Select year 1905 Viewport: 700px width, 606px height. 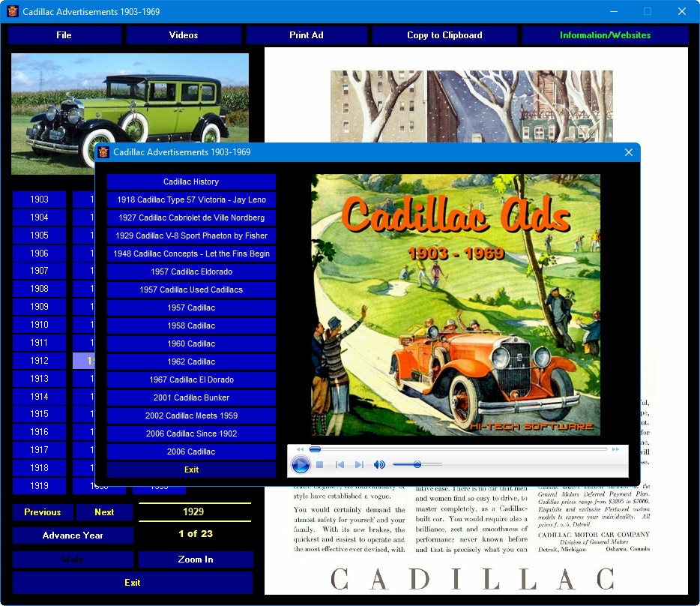pos(39,235)
